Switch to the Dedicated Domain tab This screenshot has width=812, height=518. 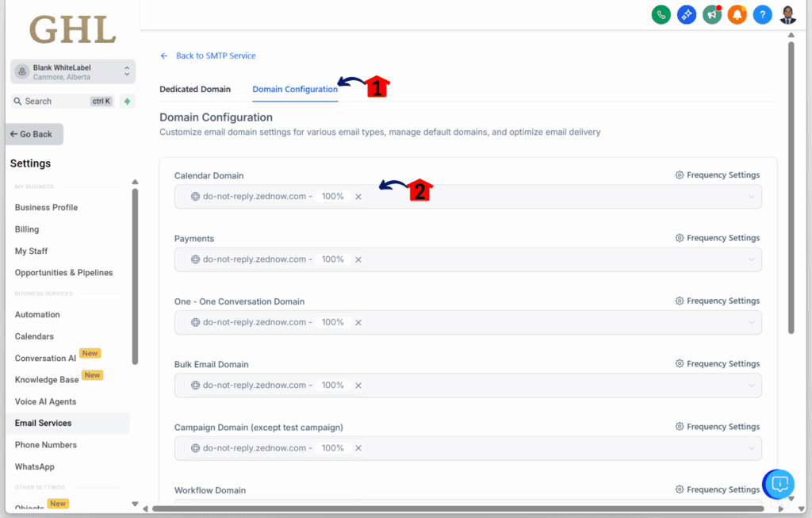click(x=195, y=89)
